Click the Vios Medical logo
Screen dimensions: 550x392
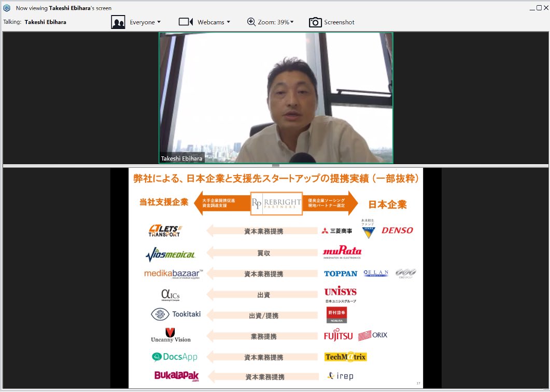tap(170, 254)
